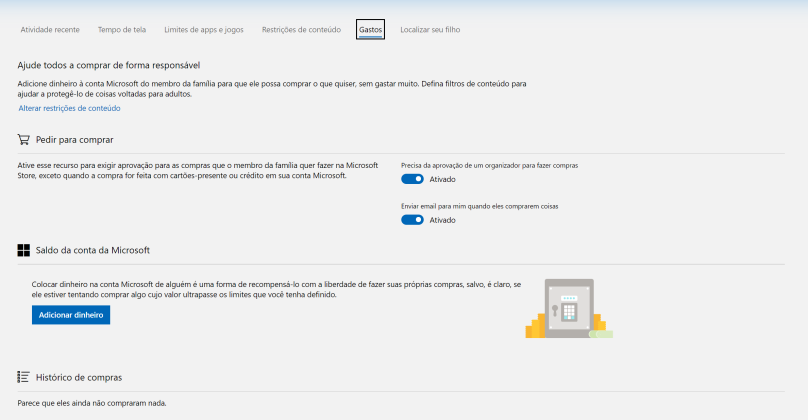The height and width of the screenshot is (420, 808).
Task: Click the list icon by Histórico de compras
Action: [24, 377]
